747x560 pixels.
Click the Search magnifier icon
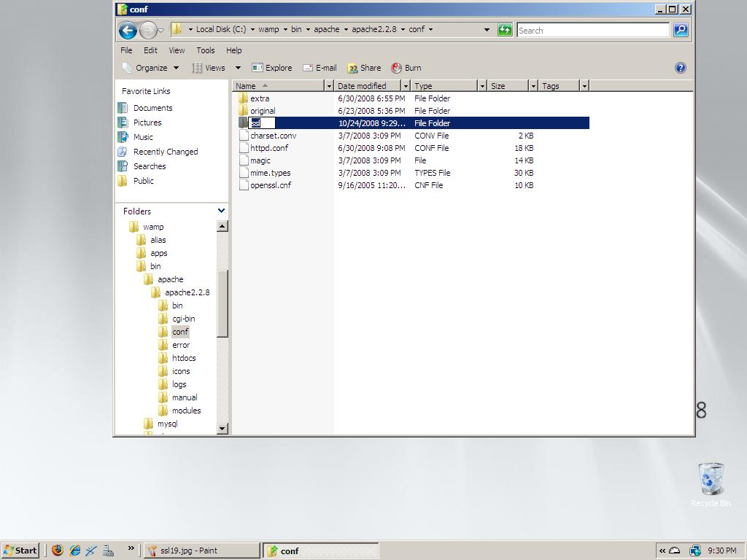681,30
